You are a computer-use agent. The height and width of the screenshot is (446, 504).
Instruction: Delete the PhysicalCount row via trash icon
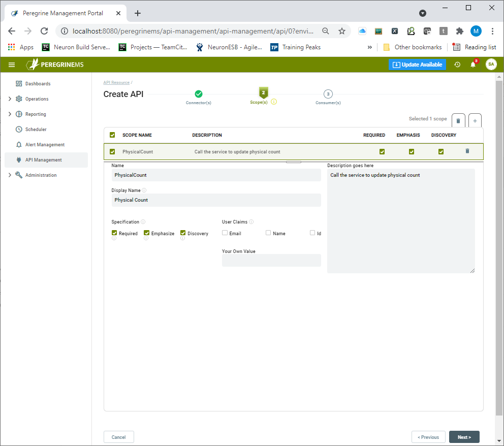(467, 151)
